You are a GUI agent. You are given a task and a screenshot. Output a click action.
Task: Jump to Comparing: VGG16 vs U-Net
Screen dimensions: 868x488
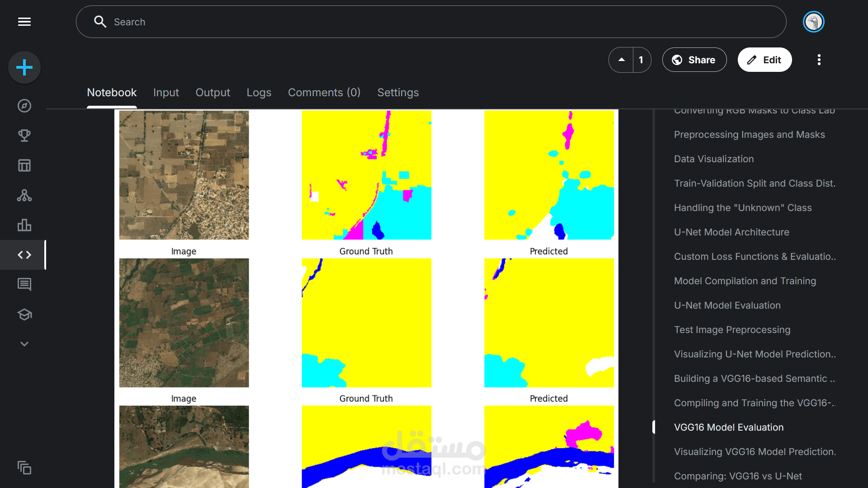[738, 476]
